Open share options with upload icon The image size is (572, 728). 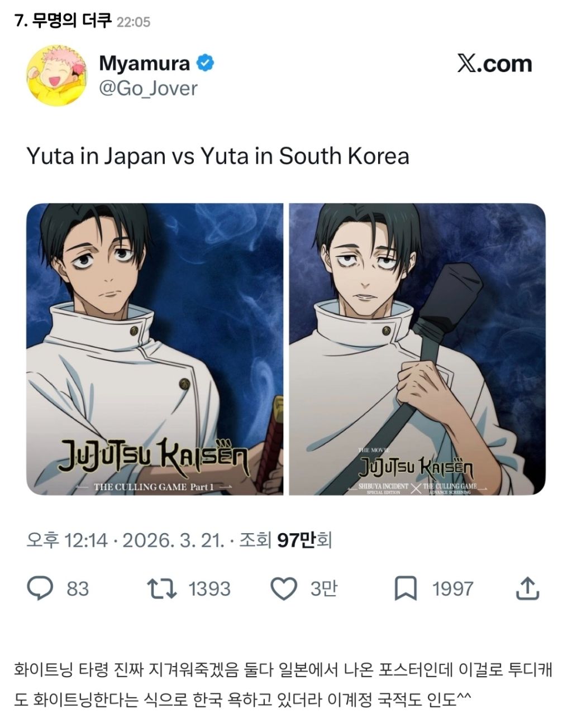coord(526,588)
